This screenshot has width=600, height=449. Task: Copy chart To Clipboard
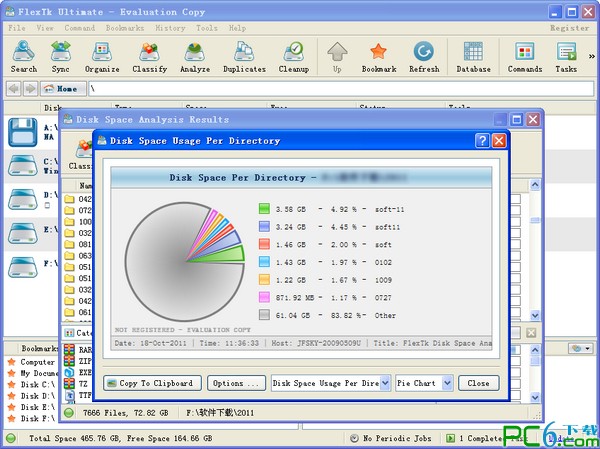click(152, 383)
